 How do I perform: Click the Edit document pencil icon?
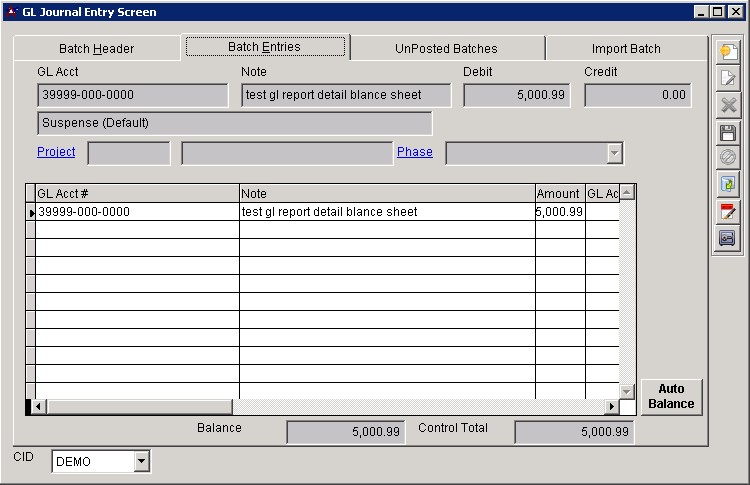(727, 79)
